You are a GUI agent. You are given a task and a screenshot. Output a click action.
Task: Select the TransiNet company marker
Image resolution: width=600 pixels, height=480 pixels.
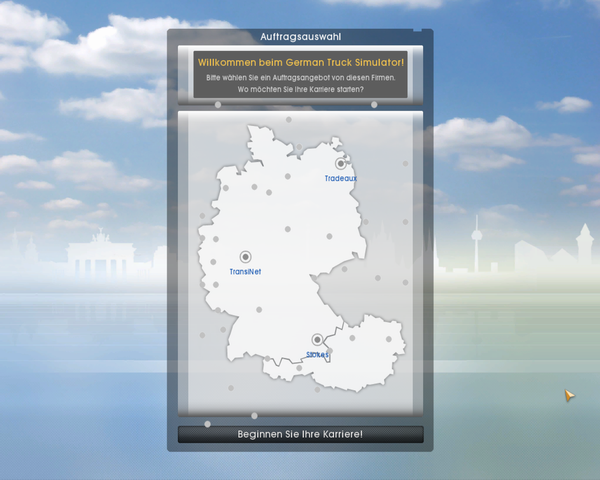click(246, 257)
